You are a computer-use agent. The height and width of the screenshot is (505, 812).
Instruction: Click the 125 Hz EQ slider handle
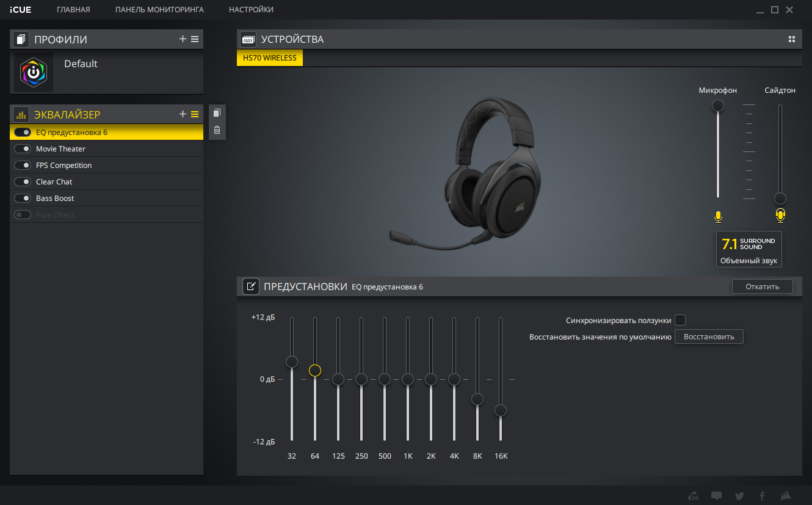(x=338, y=379)
